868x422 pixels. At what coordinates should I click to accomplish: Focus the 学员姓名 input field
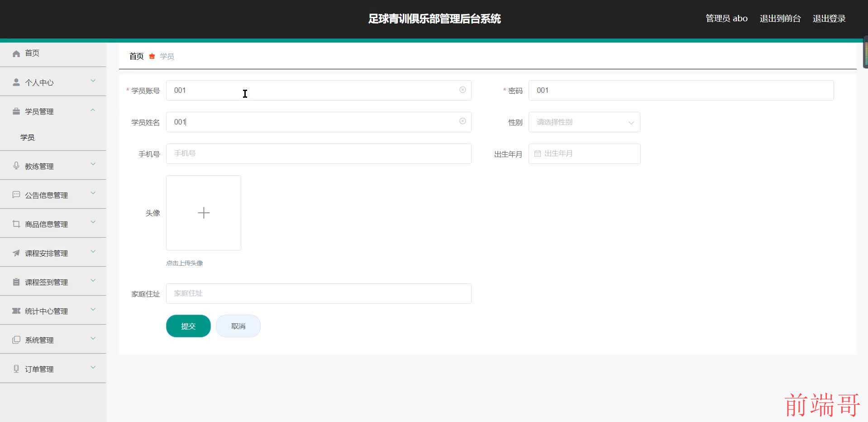click(319, 122)
